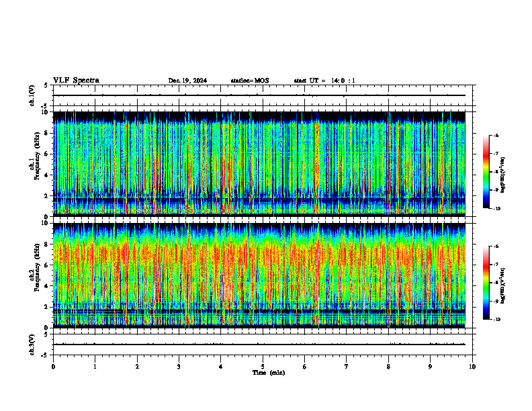The height and width of the screenshot is (411, 532).
Task: Click the ch.1 voltage waveform trace
Action: pyautogui.click(x=259, y=95)
